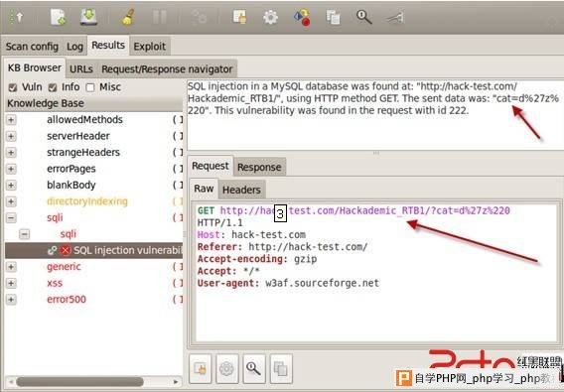
Task: Expand the errorPages node
Action: click(x=11, y=169)
